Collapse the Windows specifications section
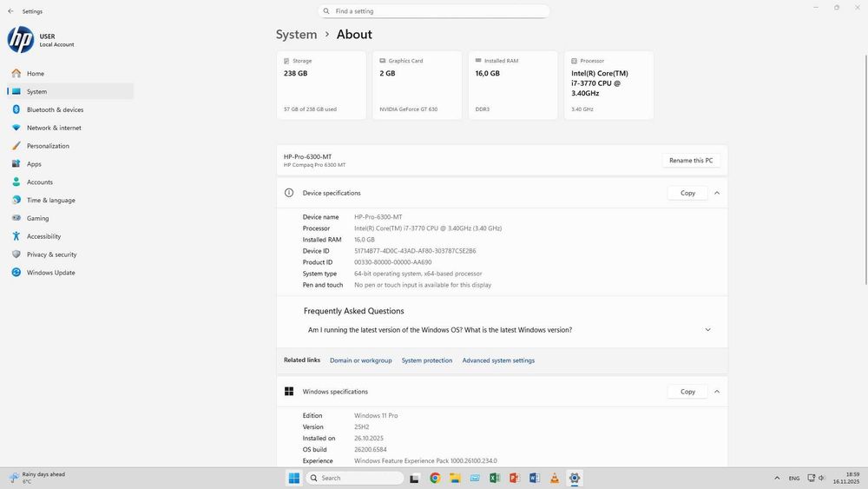The image size is (868, 489). [x=717, y=392]
